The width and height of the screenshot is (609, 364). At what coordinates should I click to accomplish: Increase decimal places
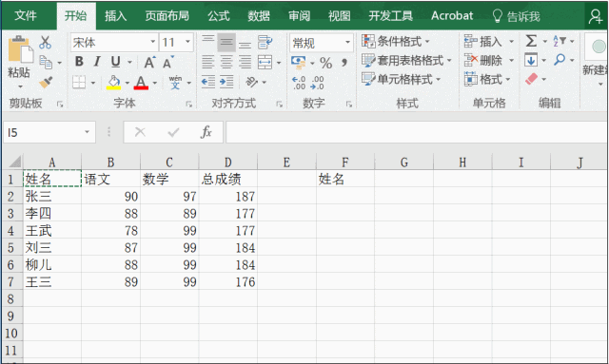[299, 83]
